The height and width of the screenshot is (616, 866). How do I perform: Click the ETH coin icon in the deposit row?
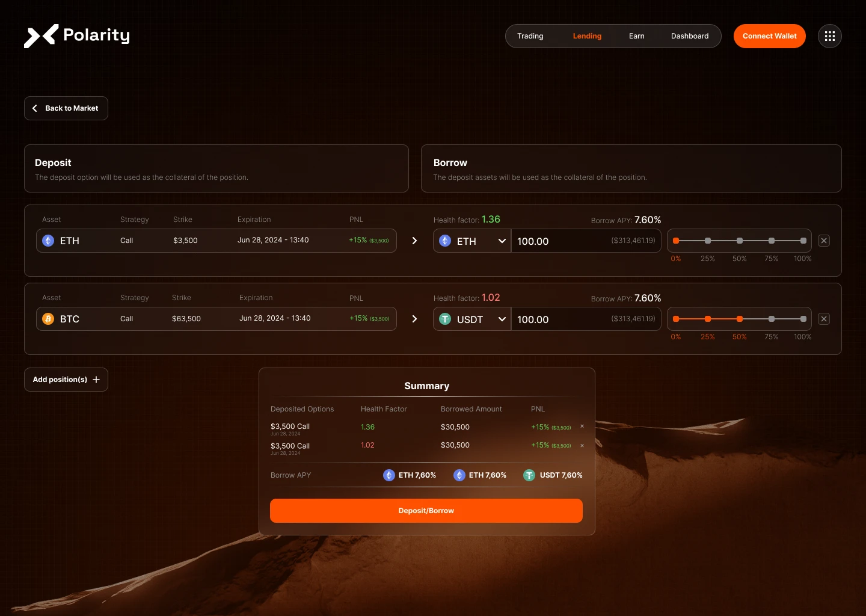pyautogui.click(x=48, y=241)
